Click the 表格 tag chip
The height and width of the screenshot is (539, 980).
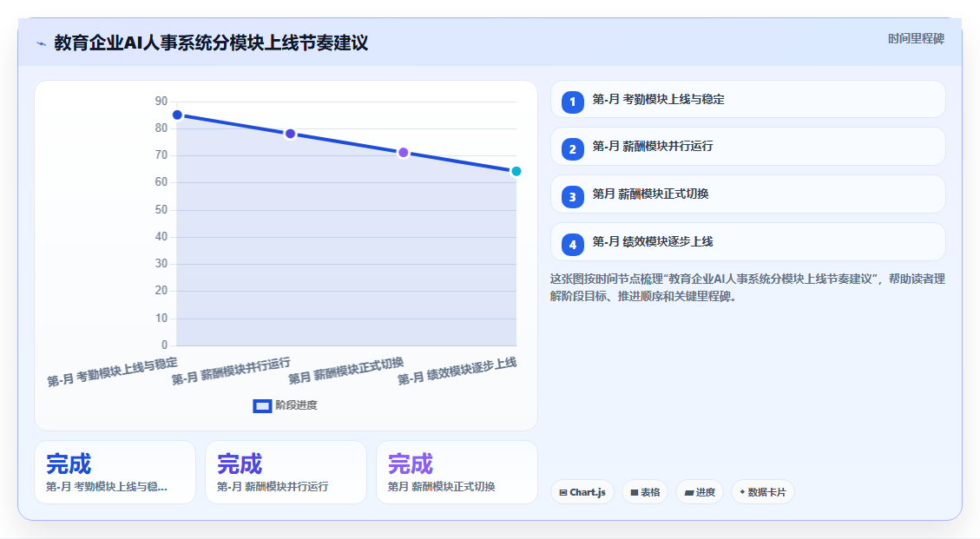point(645,492)
